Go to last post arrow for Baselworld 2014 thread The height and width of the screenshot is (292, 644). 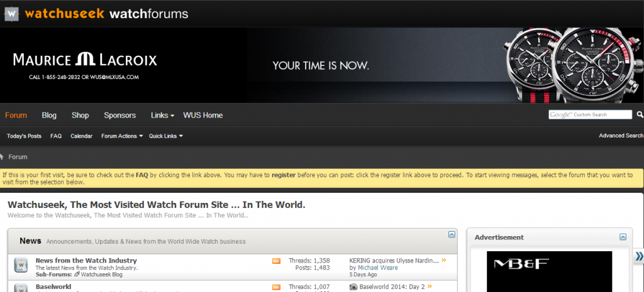pyautogui.click(x=430, y=286)
